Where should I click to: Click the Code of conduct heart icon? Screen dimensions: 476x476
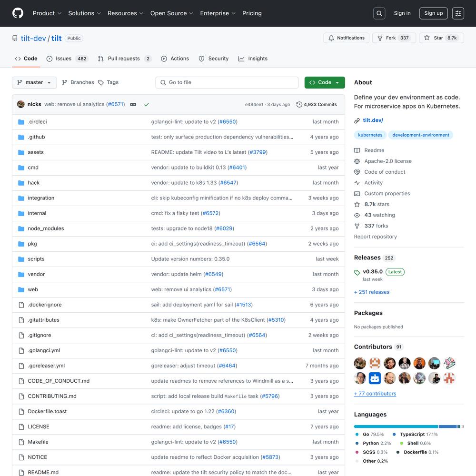tap(357, 172)
